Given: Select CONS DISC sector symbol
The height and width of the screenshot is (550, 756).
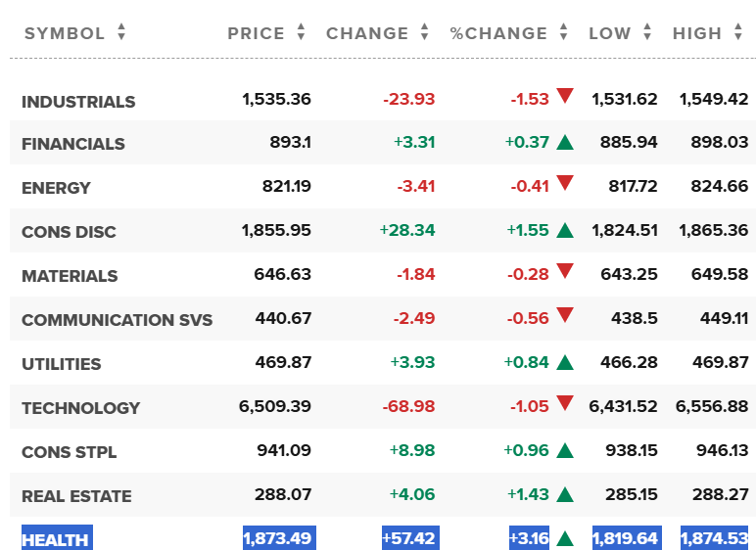Looking at the screenshot, I should 69,232.
